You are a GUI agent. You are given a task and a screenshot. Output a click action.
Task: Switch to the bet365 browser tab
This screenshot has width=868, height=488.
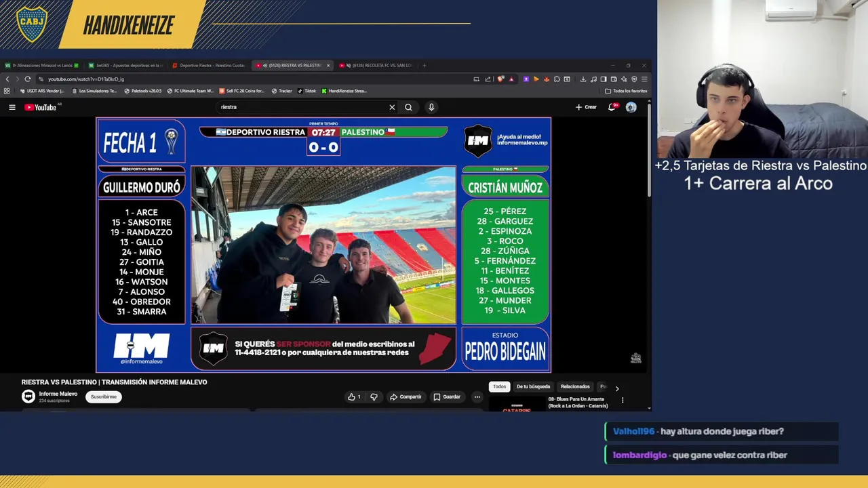[x=127, y=66]
